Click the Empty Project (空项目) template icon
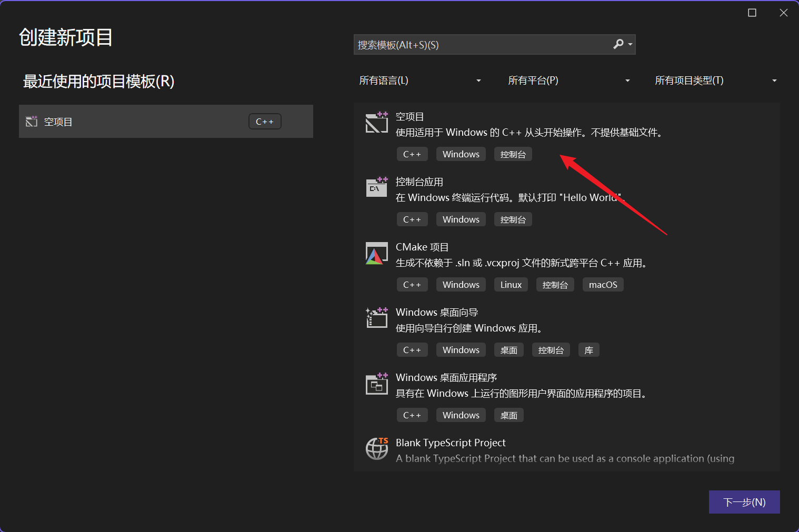 click(376, 123)
